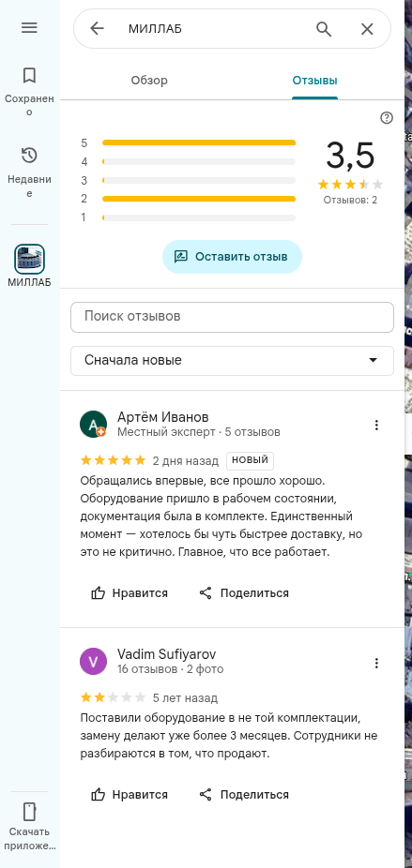This screenshot has height=868, width=412.
Task: Click the 5-star rating bar
Action: click(199, 142)
